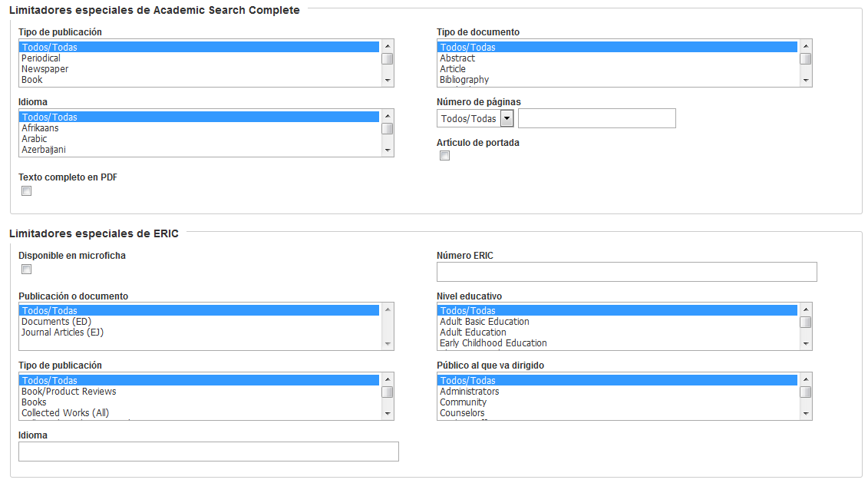Click down arrow of Nivel educativo list
868x483 pixels.
point(806,344)
